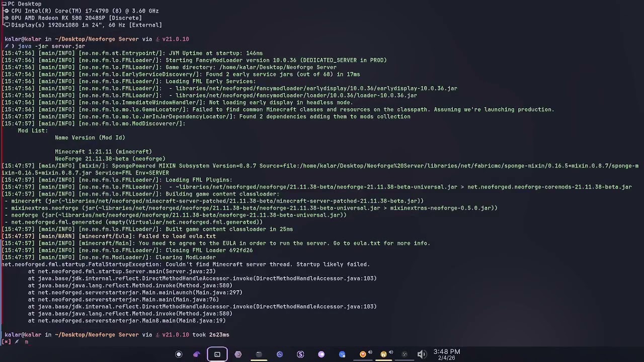Open the 3:48 PM clock and calendar
This screenshot has width=644, height=362.
(x=447, y=354)
